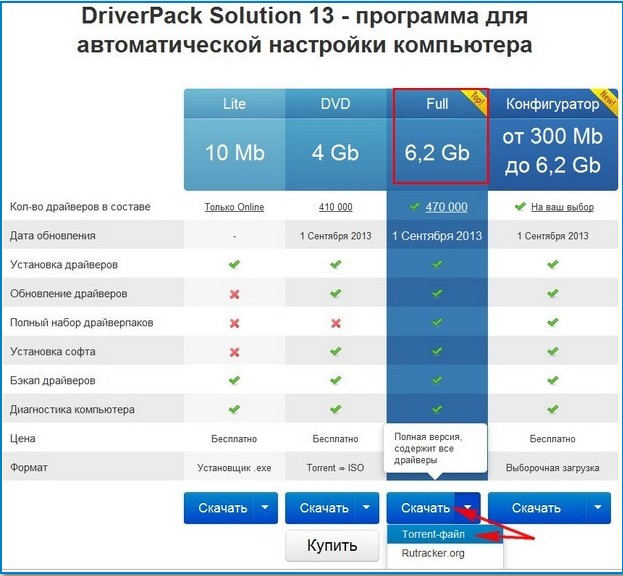Select the DVD version header
This screenshot has height=576, width=623.
click(x=336, y=104)
